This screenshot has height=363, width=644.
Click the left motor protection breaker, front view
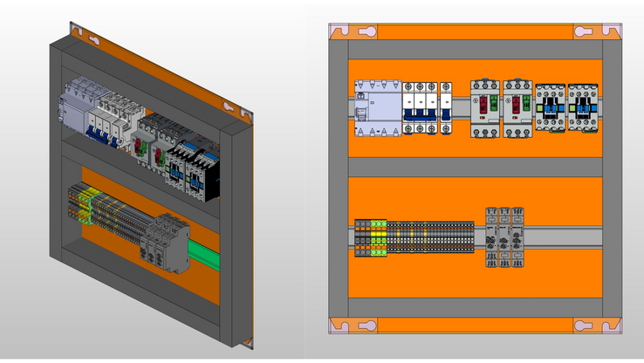485,109
